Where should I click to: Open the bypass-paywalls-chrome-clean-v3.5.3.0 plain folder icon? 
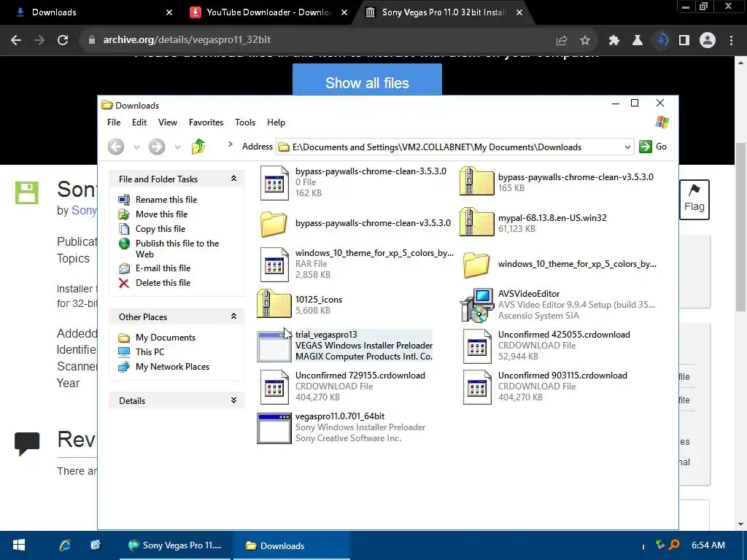[x=274, y=223]
